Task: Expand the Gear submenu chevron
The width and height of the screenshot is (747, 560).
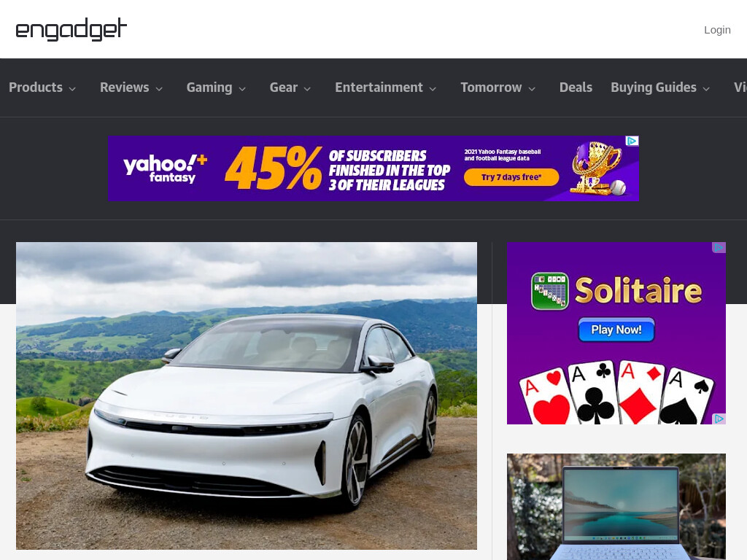Action: [307, 88]
